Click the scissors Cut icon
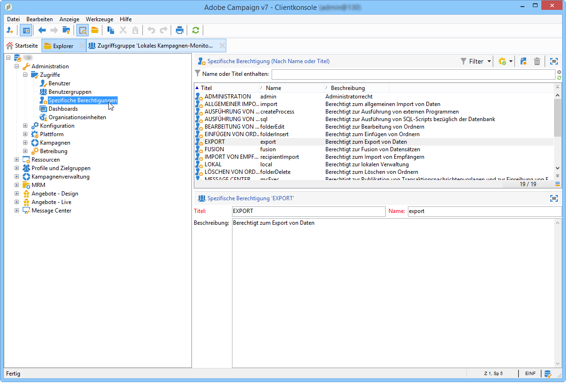The height and width of the screenshot is (392, 580). pos(123,30)
